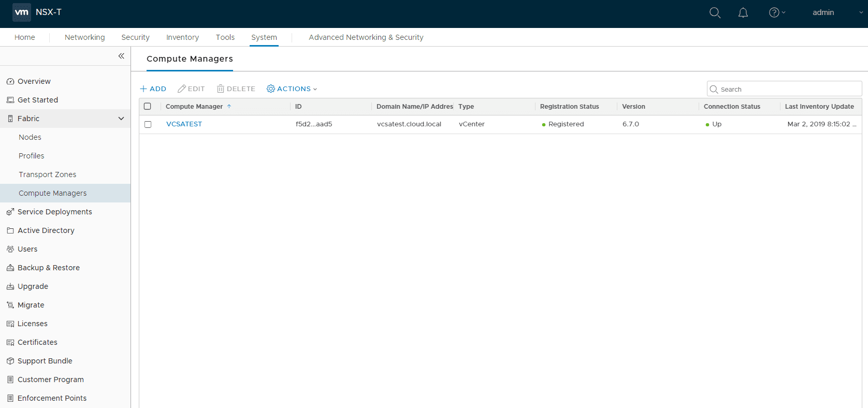
Task: Click the Registration Status column header
Action: [x=569, y=106]
